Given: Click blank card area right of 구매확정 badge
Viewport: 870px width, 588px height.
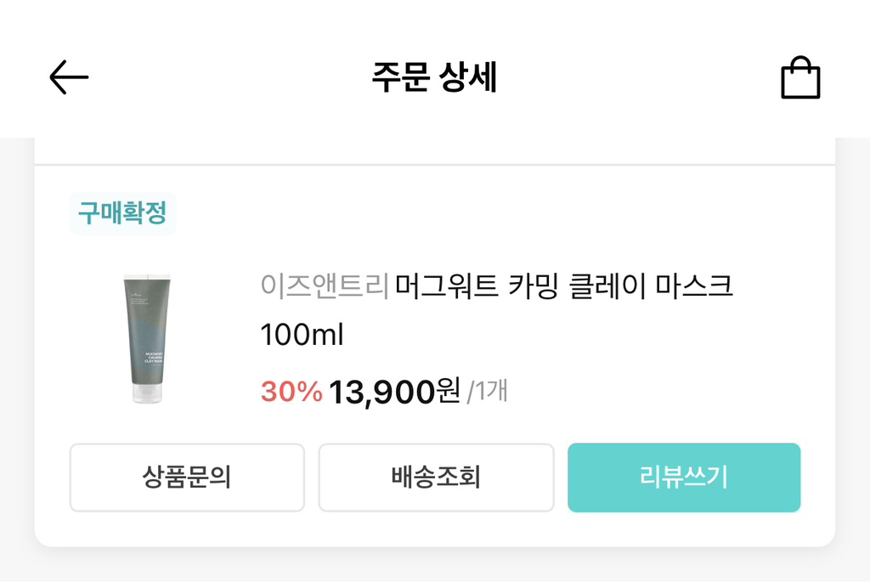Looking at the screenshot, I should click(x=493, y=213).
